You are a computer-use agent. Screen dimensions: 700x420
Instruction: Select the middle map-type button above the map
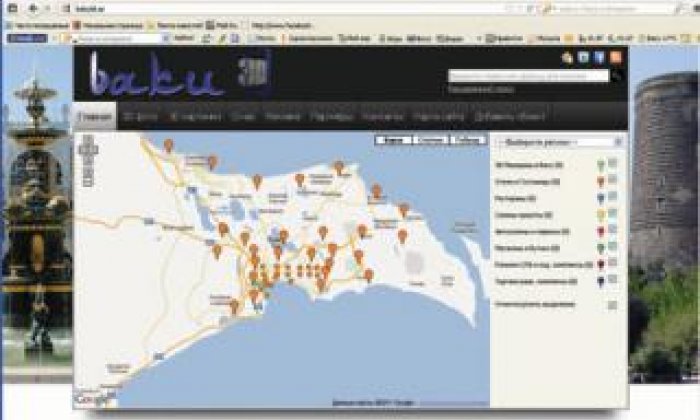pyautogui.click(x=431, y=140)
